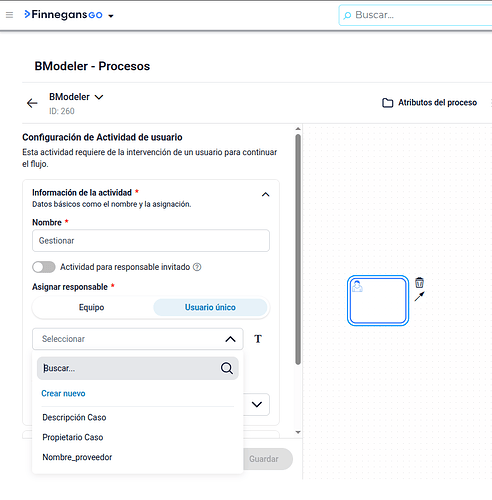The height and width of the screenshot is (500, 492).
Task: Click the help icon beside responsable invitado
Action: 197,267
